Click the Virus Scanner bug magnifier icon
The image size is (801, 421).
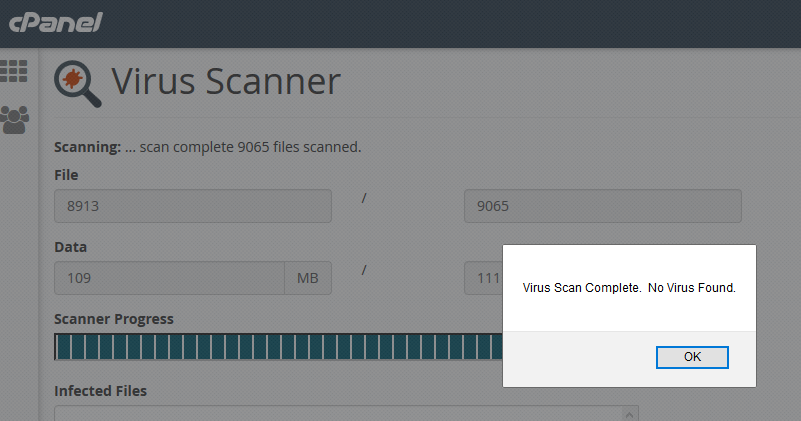77,84
